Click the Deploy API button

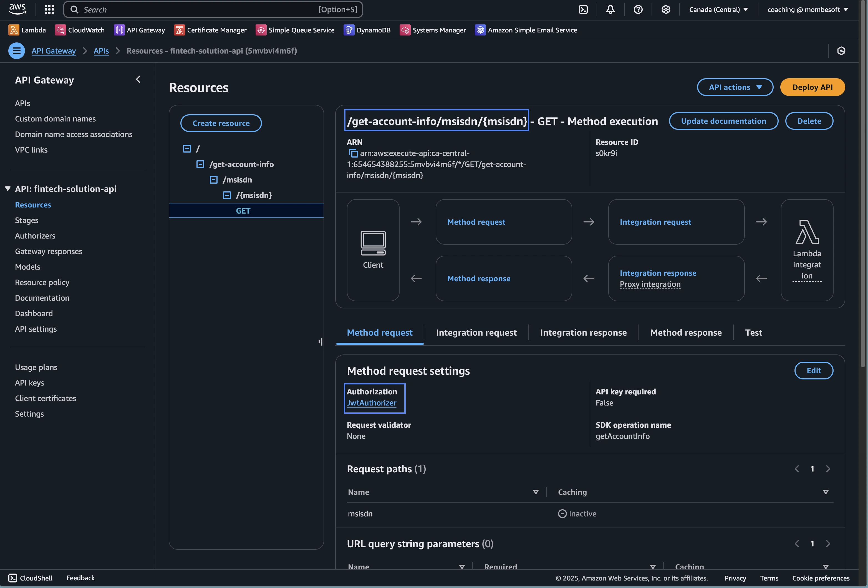(812, 87)
